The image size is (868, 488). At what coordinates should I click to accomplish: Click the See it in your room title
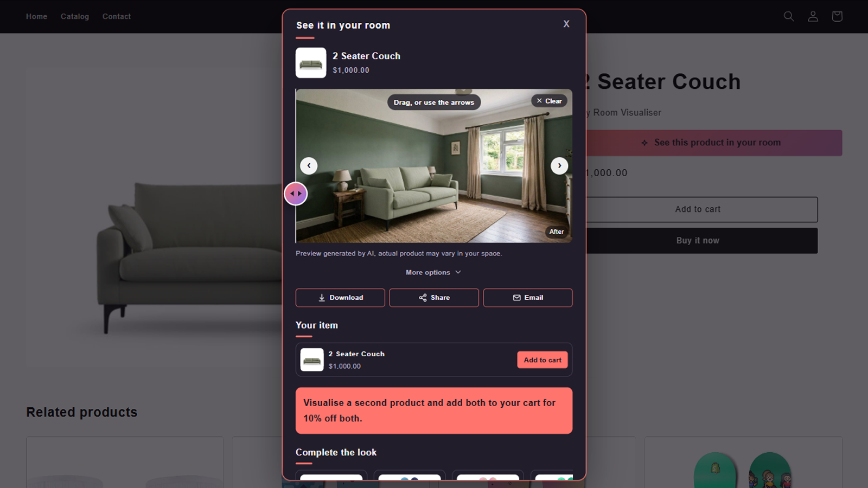tap(343, 25)
